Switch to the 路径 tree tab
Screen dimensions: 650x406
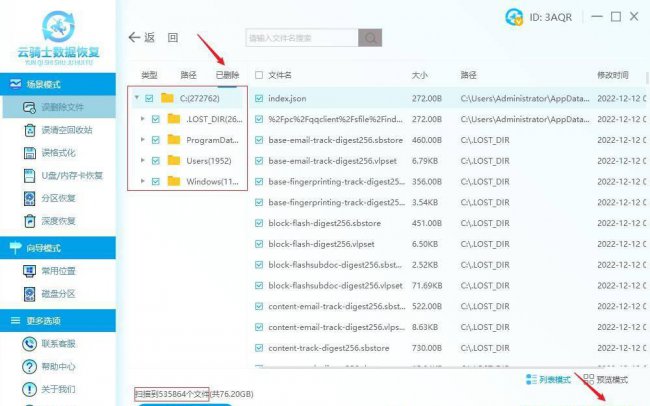click(x=189, y=75)
